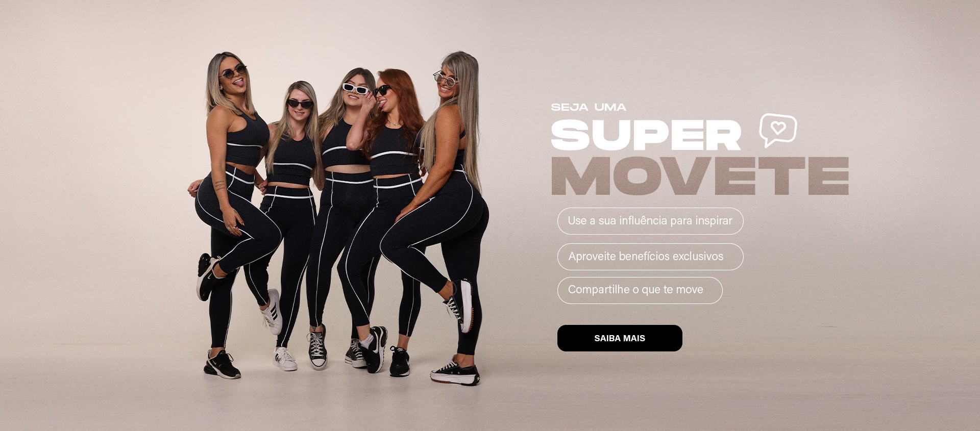This screenshot has height=431, width=980.
Task: Select 'Aproveite benefícios exclusivos' pill
Action: (x=650, y=257)
